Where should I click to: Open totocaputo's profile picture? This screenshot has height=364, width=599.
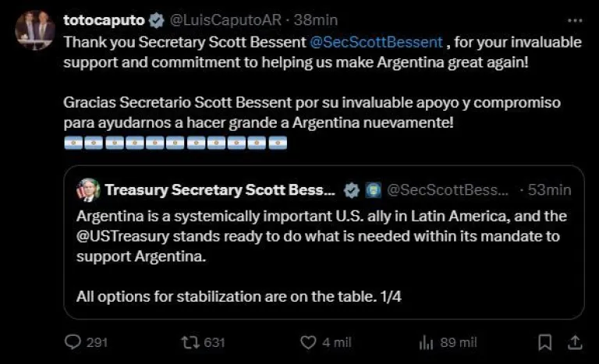tap(34, 30)
